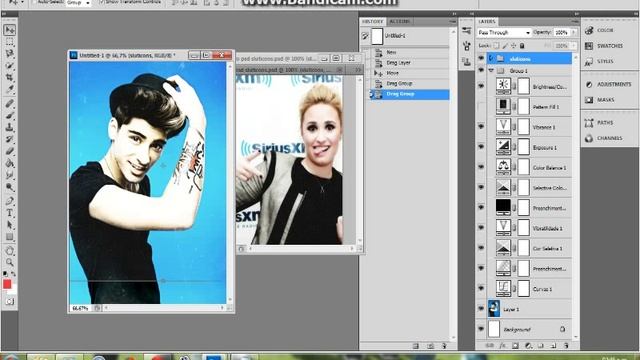Select the Rectangular Marquee tool

coord(9,42)
